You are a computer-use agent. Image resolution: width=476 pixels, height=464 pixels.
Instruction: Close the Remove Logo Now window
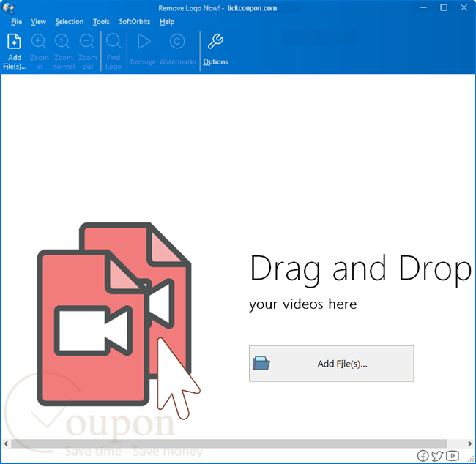[x=464, y=7]
